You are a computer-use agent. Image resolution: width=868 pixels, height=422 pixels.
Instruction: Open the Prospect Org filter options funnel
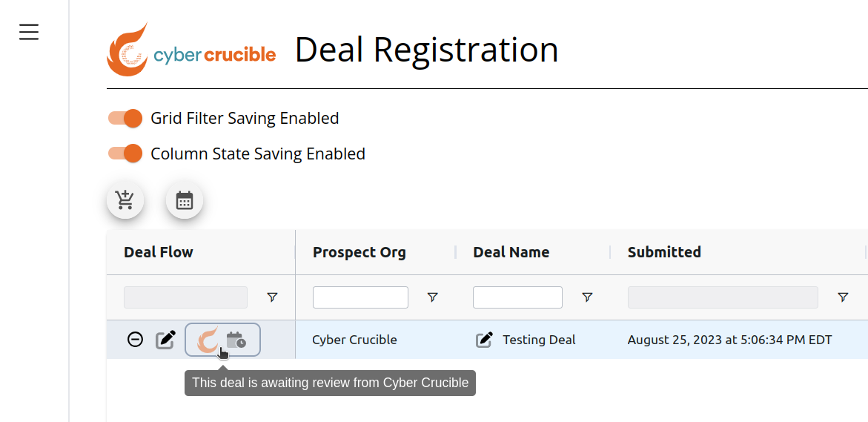coord(433,297)
